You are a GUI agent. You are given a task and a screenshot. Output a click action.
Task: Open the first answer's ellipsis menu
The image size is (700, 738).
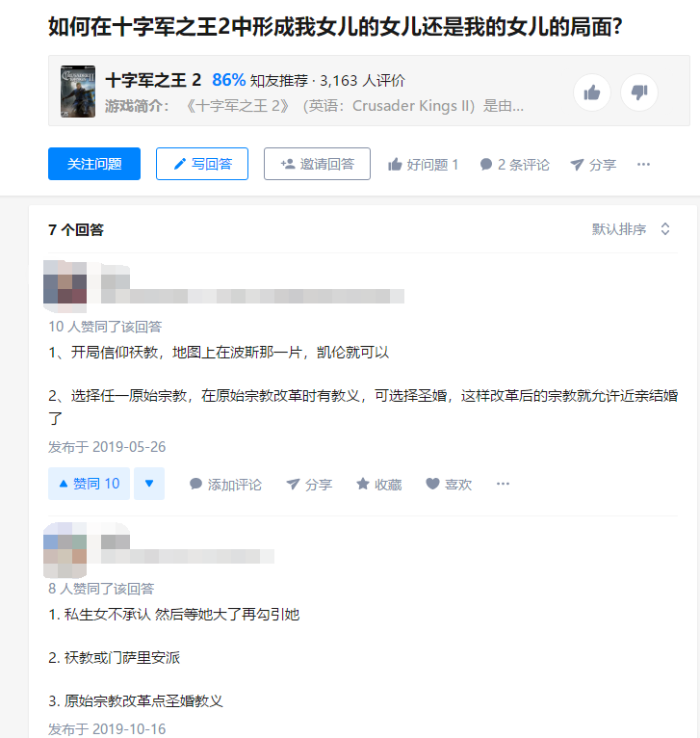[503, 484]
